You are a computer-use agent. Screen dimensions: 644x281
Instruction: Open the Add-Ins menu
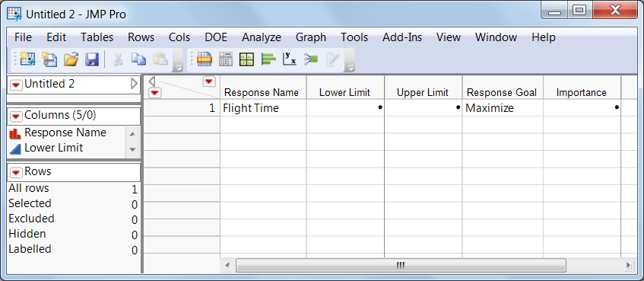click(402, 37)
